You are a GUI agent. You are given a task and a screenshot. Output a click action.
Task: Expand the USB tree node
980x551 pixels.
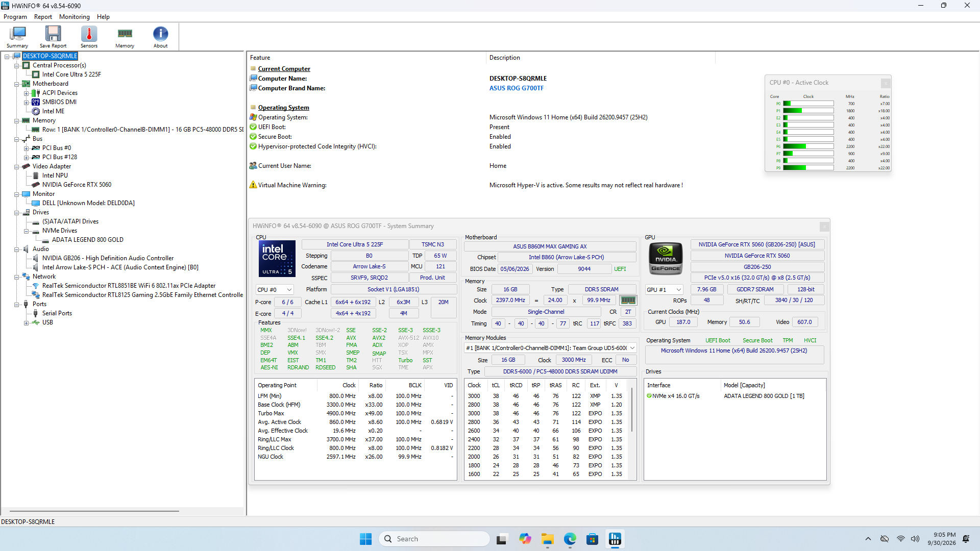pos(26,322)
